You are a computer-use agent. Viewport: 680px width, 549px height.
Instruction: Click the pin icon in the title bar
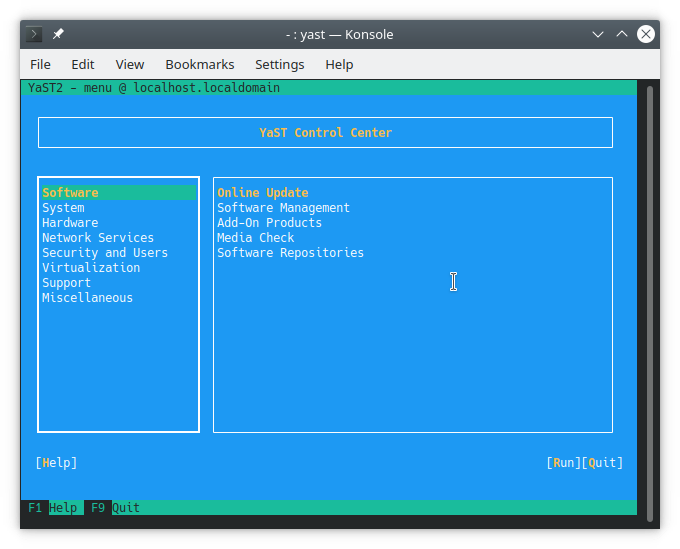click(x=58, y=34)
